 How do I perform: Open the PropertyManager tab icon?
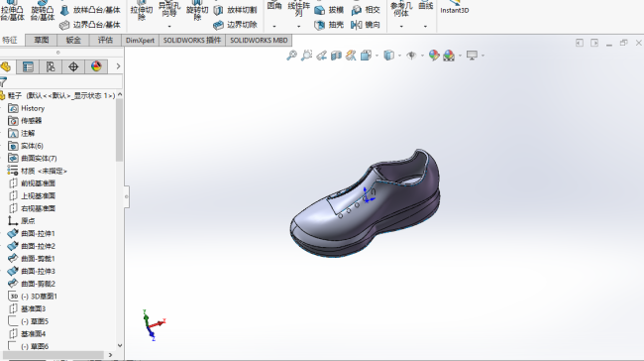pyautogui.click(x=28, y=66)
